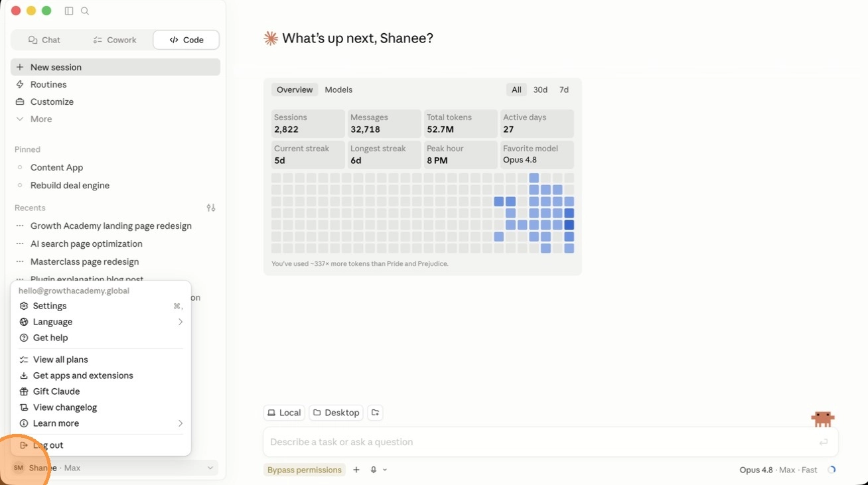Viewport: 868px width, 485px height.
Task: Click the Learn more info icon
Action: coord(24,423)
